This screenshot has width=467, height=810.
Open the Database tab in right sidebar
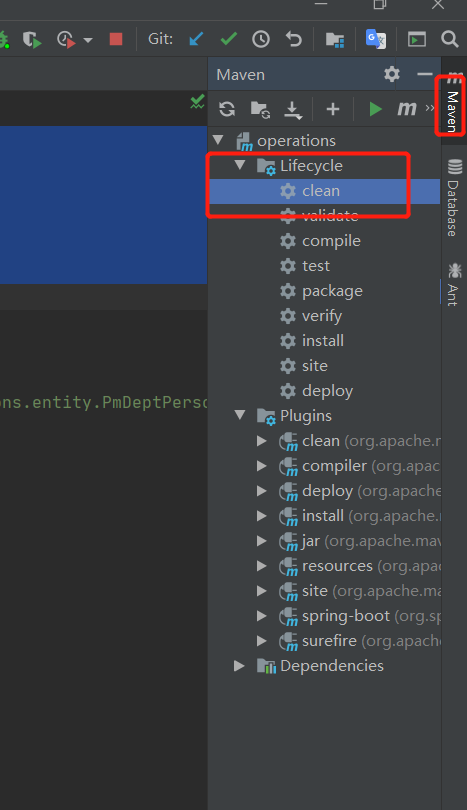click(454, 198)
